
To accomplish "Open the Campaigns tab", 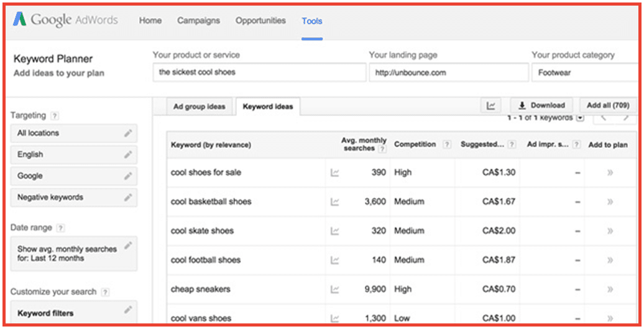I will point(198,20).
